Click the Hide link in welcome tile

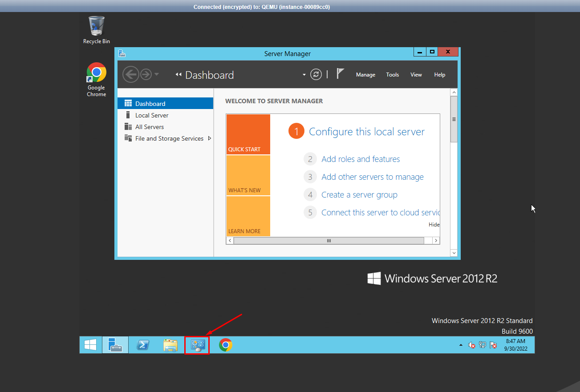tap(434, 225)
